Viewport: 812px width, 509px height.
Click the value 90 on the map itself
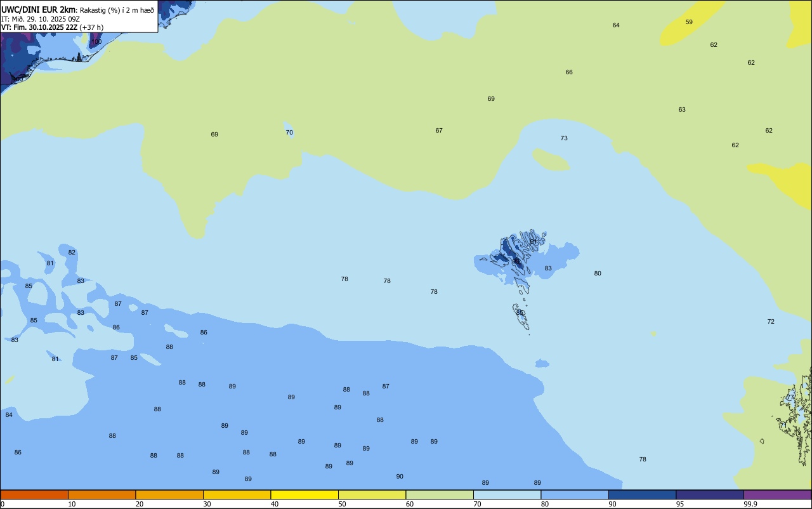(400, 477)
